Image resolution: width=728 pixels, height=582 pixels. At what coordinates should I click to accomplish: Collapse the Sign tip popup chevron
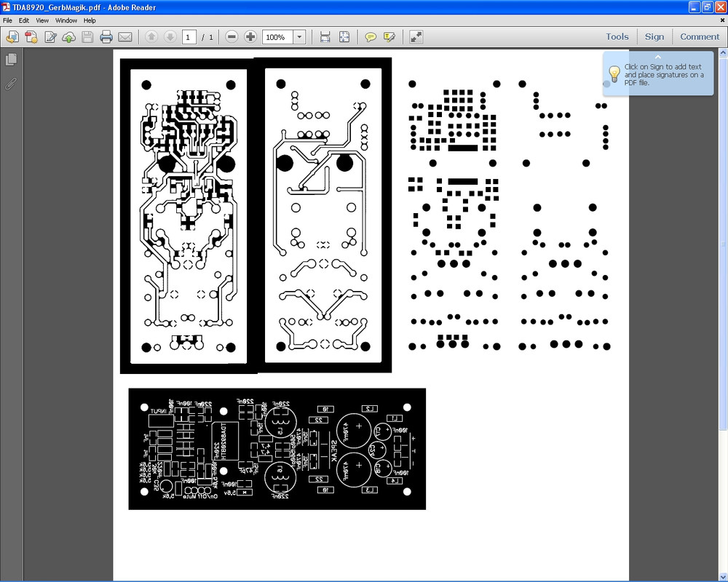[658, 57]
